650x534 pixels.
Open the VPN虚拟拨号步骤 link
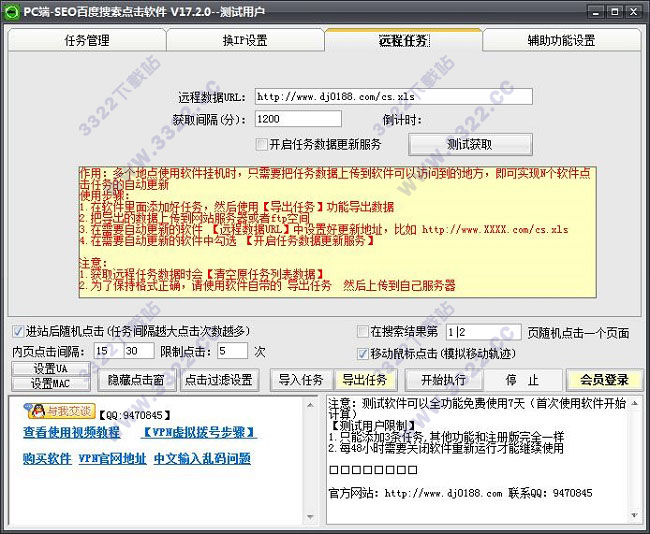pos(199,433)
